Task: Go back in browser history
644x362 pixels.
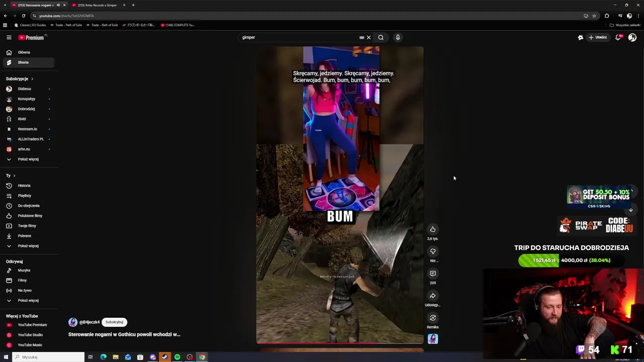Action: point(6,16)
